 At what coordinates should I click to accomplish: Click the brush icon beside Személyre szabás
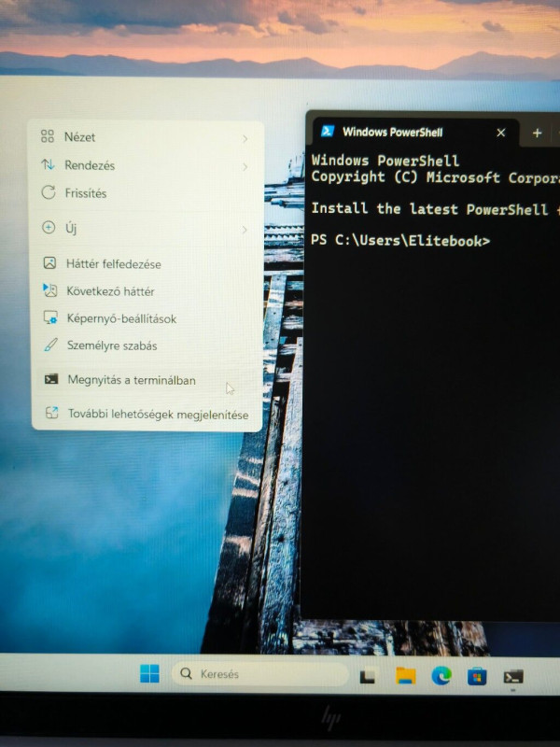pos(50,345)
